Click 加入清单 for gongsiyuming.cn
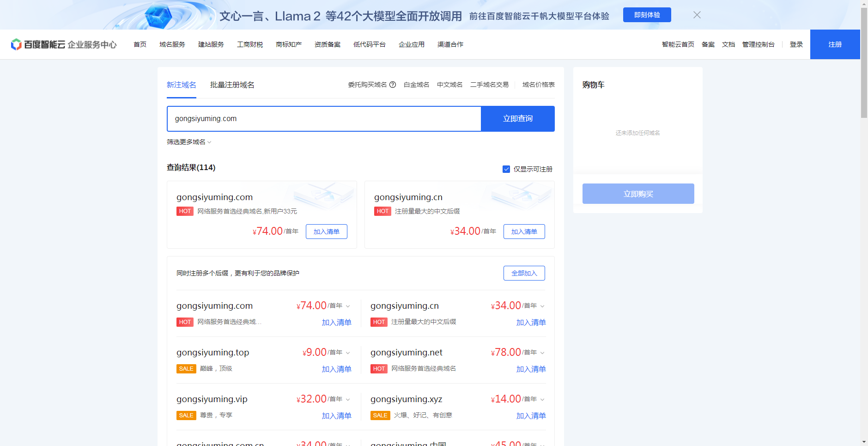868x446 pixels. coord(524,231)
